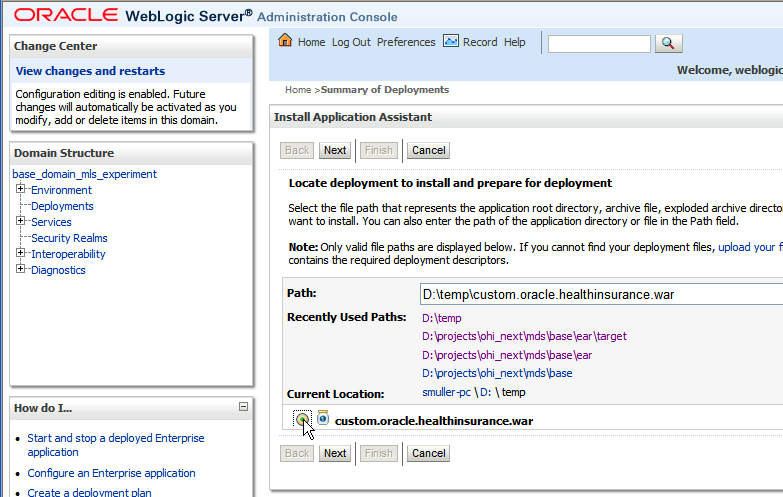Open Configure an Enterprise application help link
783x497 pixels.
(x=111, y=473)
